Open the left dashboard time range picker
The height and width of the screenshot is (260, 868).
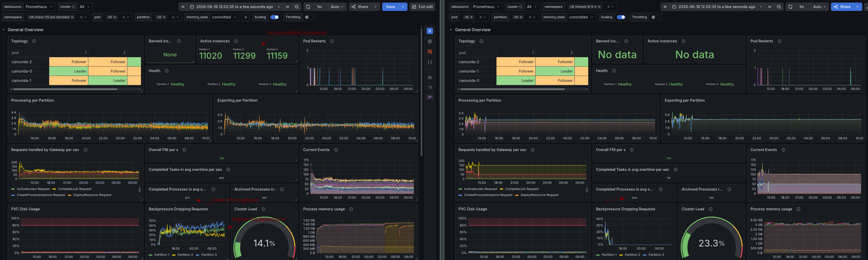click(x=235, y=7)
